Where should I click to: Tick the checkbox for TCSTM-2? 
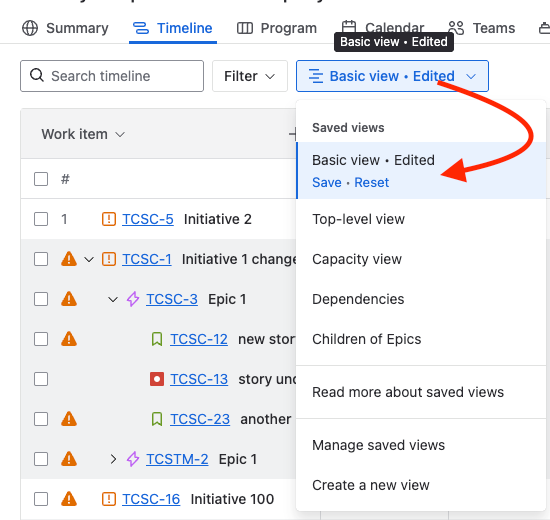pos(41,459)
